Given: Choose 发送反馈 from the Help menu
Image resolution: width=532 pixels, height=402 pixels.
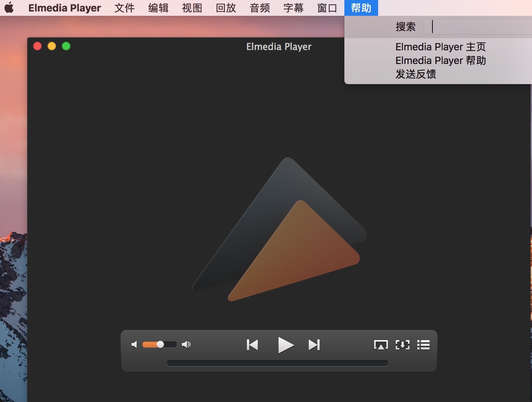Looking at the screenshot, I should [416, 74].
